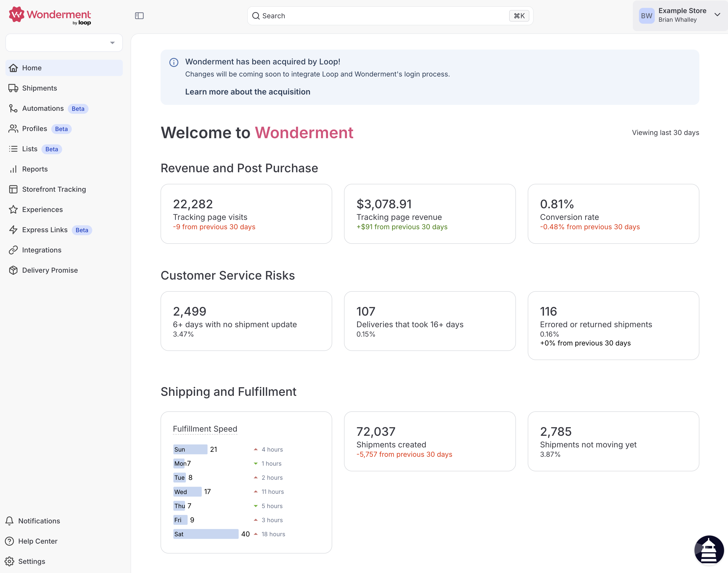Click the ⌘K shortcut badge

(x=519, y=16)
